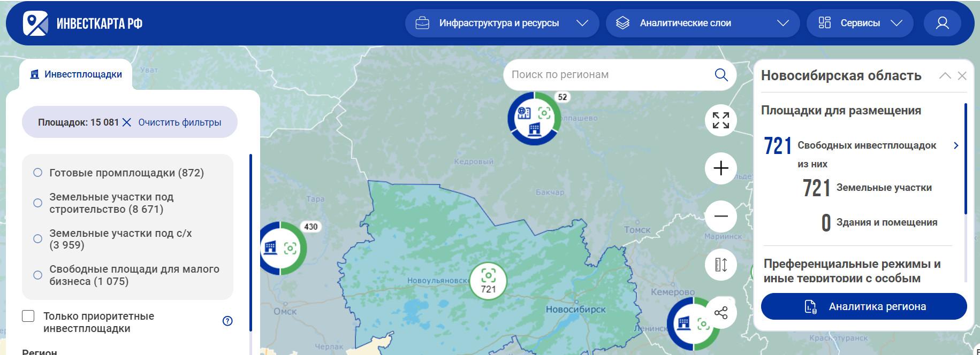Click the Земельные участки count row

tap(867, 188)
